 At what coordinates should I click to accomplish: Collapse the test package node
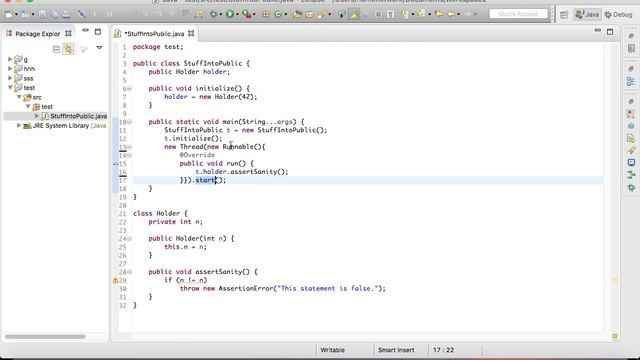coord(28,107)
